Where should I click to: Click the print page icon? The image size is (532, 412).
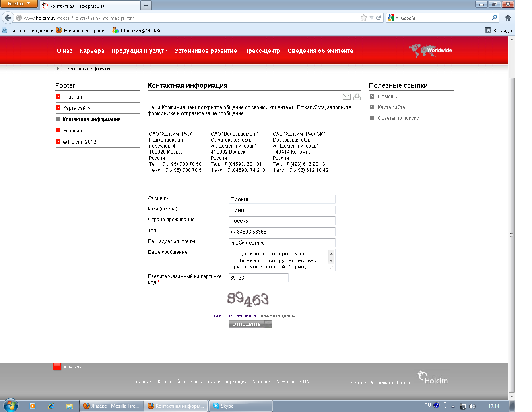coord(357,97)
